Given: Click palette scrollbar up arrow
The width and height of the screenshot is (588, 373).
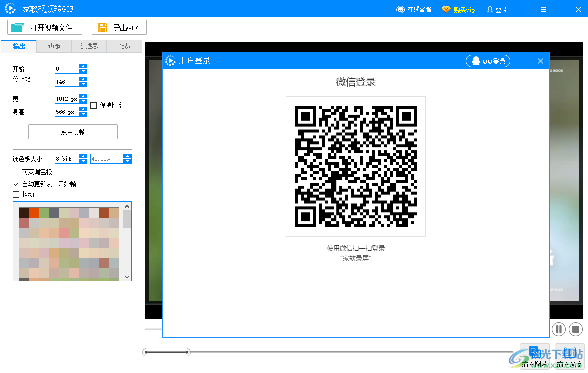Looking at the screenshot, I should coord(127,206).
